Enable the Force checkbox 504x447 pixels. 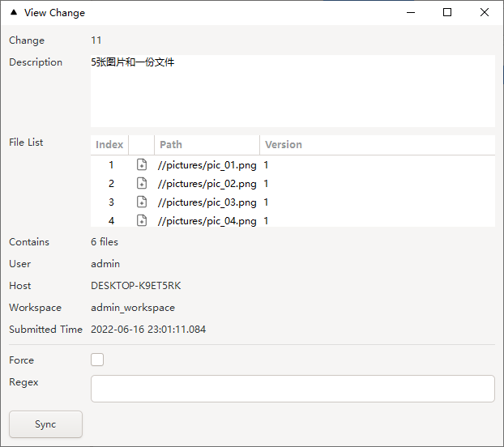pos(97,360)
